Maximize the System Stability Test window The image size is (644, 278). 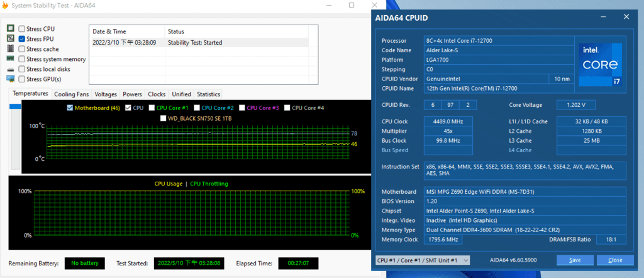point(352,5)
